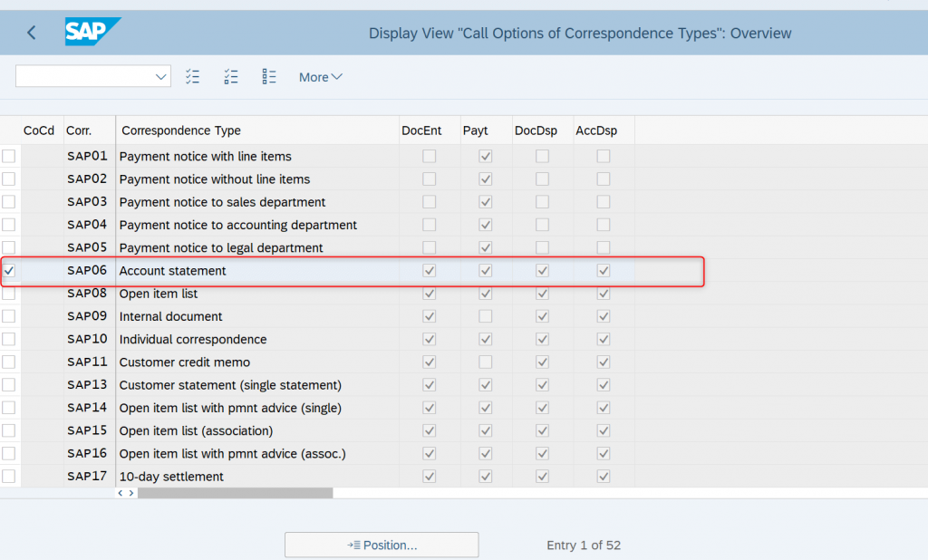Screen dimensions: 928x560
Task: Click the CoCd column header
Action: (x=39, y=130)
